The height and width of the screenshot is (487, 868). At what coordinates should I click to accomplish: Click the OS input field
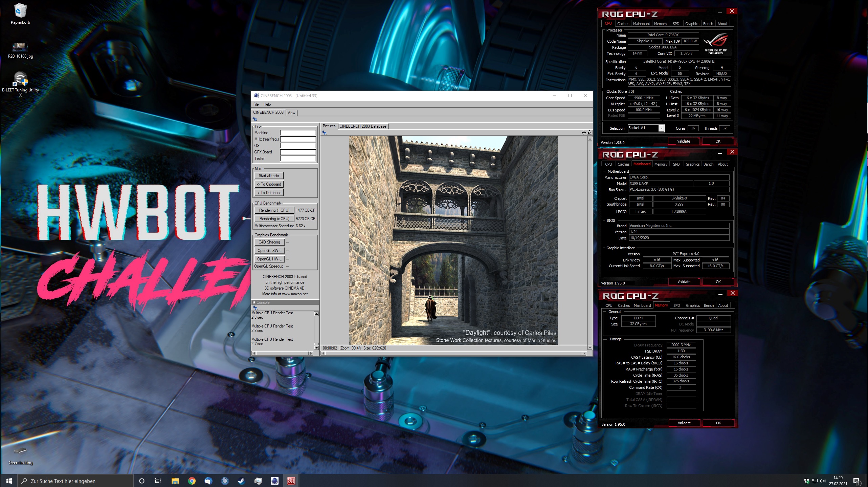[x=298, y=146]
